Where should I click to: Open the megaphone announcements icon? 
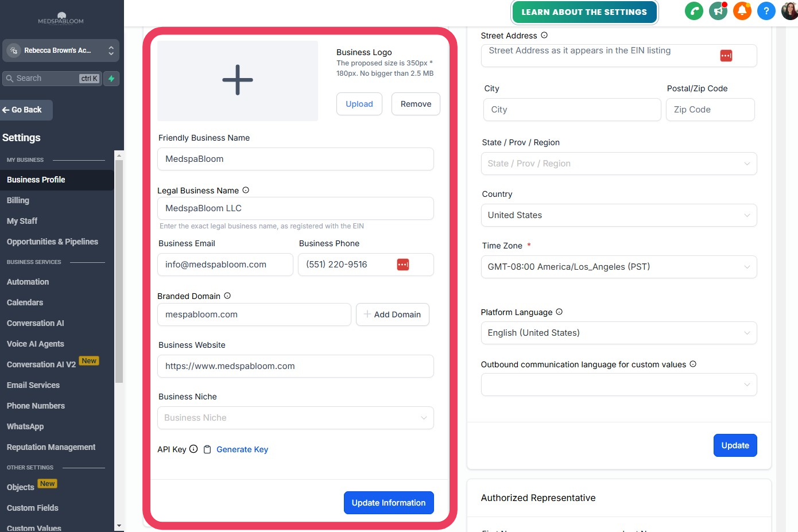(x=718, y=11)
